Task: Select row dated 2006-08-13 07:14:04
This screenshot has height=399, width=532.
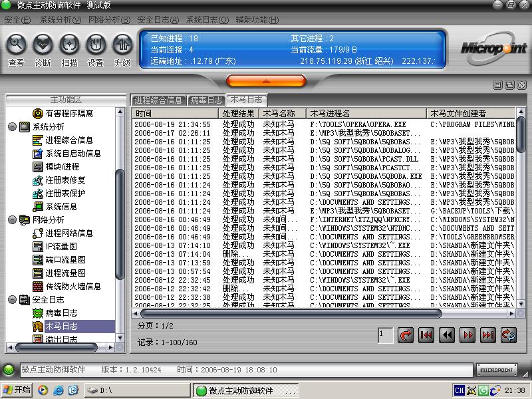Action: point(324,254)
